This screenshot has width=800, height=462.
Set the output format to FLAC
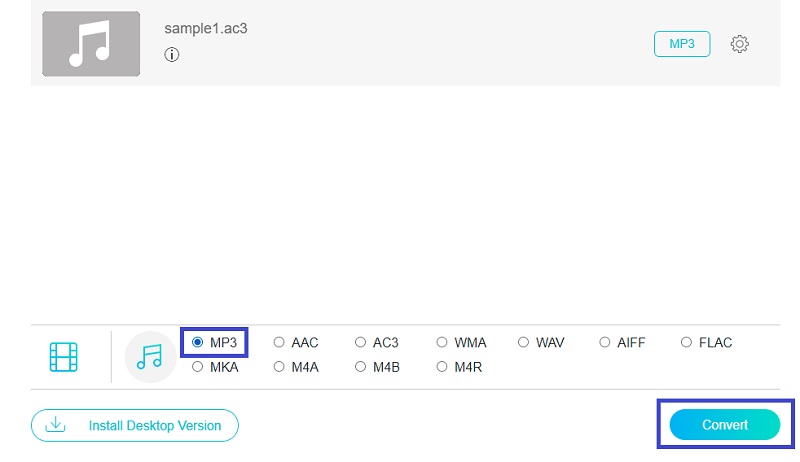[x=686, y=343]
